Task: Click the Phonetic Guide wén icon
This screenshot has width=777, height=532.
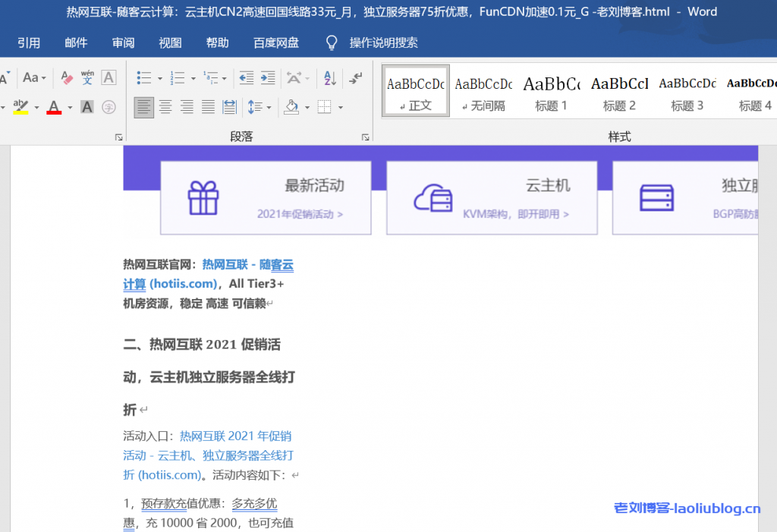Action: coord(87,77)
